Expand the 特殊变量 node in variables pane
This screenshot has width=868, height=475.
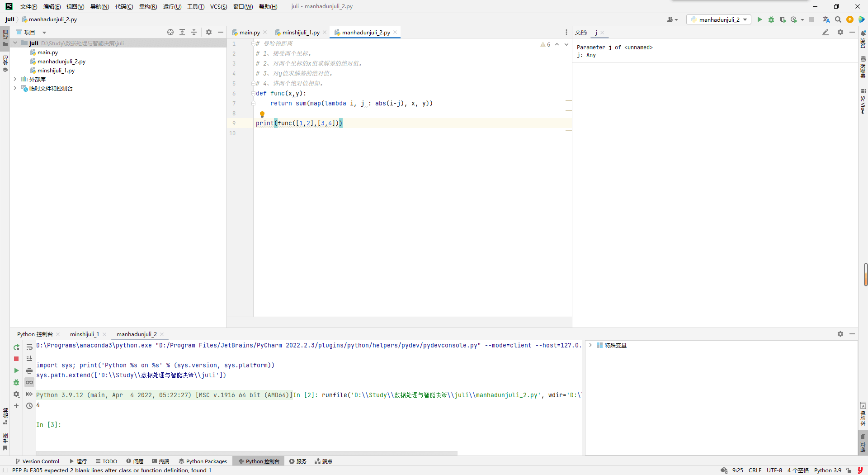coord(590,345)
